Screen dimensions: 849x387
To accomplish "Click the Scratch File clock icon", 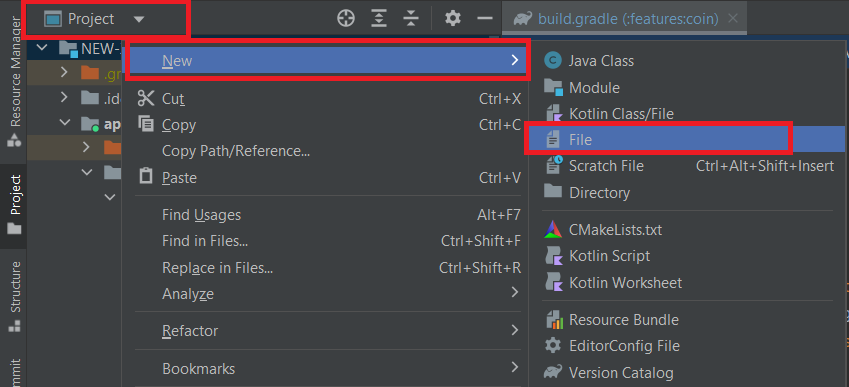I will (554, 165).
